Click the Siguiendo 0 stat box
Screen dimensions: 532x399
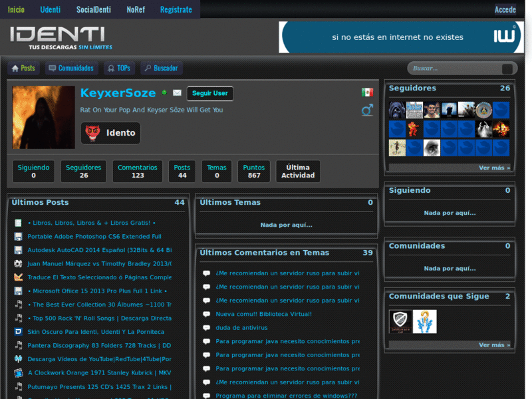click(34, 172)
